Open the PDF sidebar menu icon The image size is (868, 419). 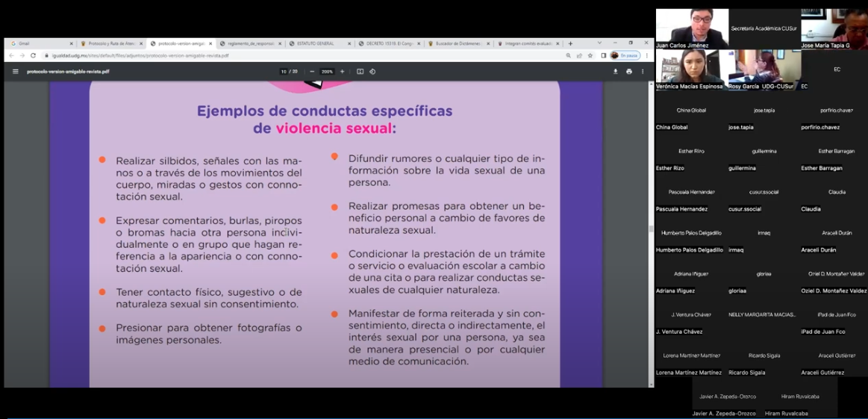(15, 72)
